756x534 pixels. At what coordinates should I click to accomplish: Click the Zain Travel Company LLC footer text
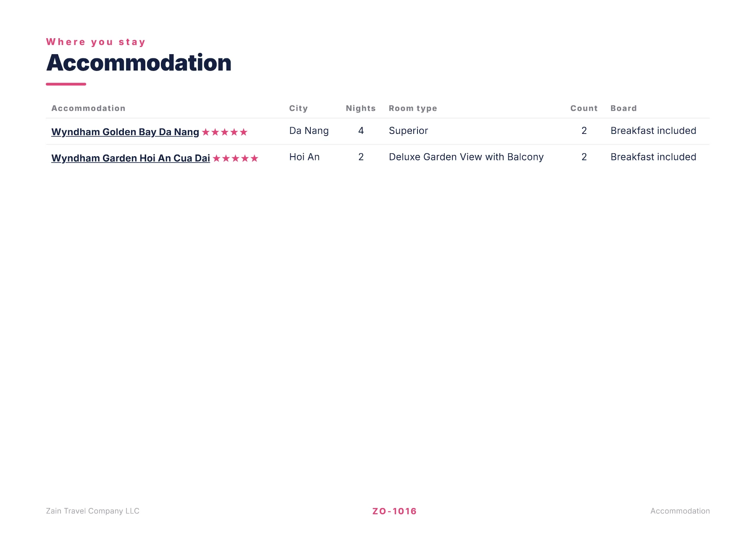click(x=92, y=511)
